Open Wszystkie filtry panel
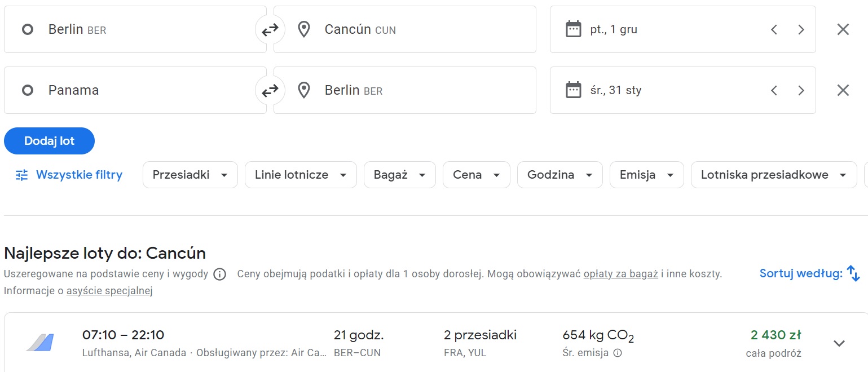 click(69, 175)
